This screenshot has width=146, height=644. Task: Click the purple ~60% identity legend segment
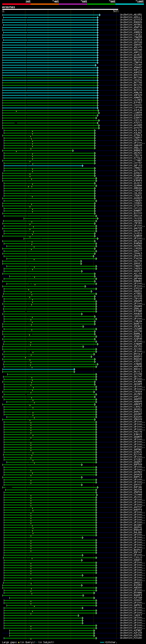coord(73,4)
